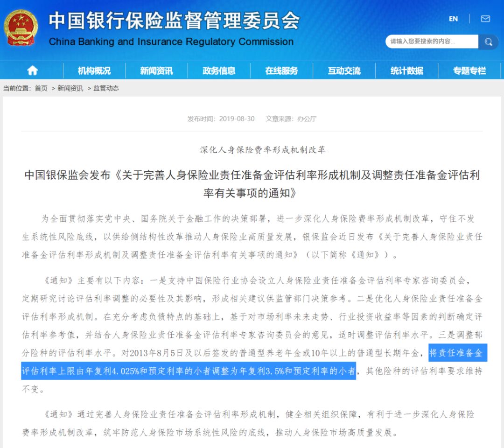Click the English name China Banking and Insurance Regulatory Commission
The height and width of the screenshot is (448, 504).
coord(171,42)
